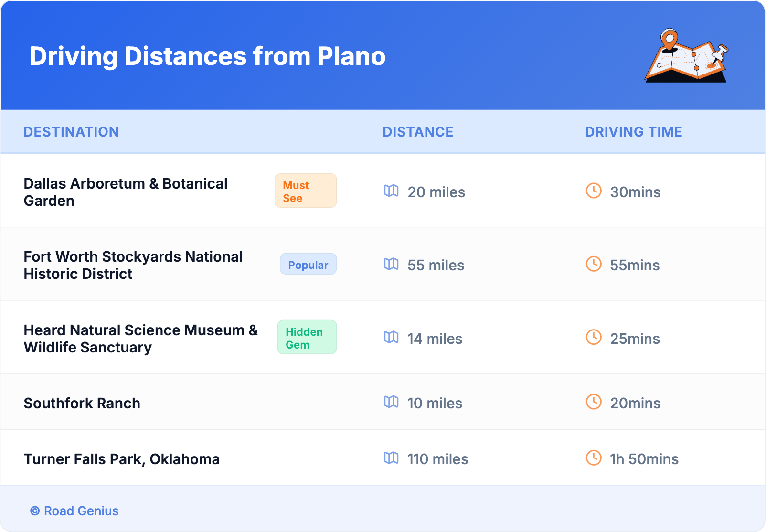Select Turner Falls Park, Oklahoma
Image resolution: width=766 pixels, height=532 pixels.
point(122,459)
